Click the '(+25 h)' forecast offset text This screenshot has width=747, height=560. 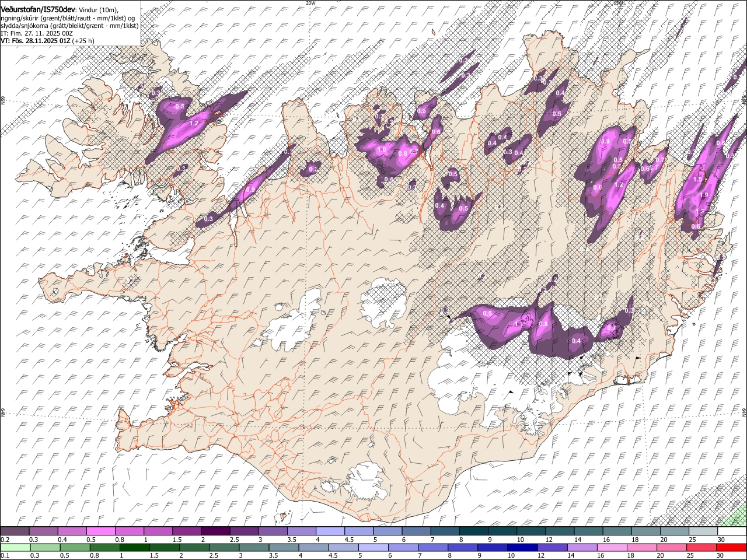(x=83, y=41)
